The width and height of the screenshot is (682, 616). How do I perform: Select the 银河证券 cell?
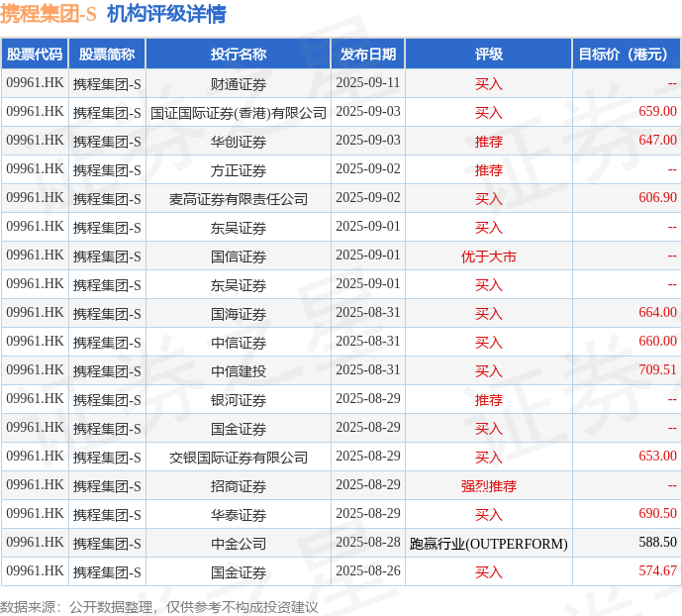(239, 400)
